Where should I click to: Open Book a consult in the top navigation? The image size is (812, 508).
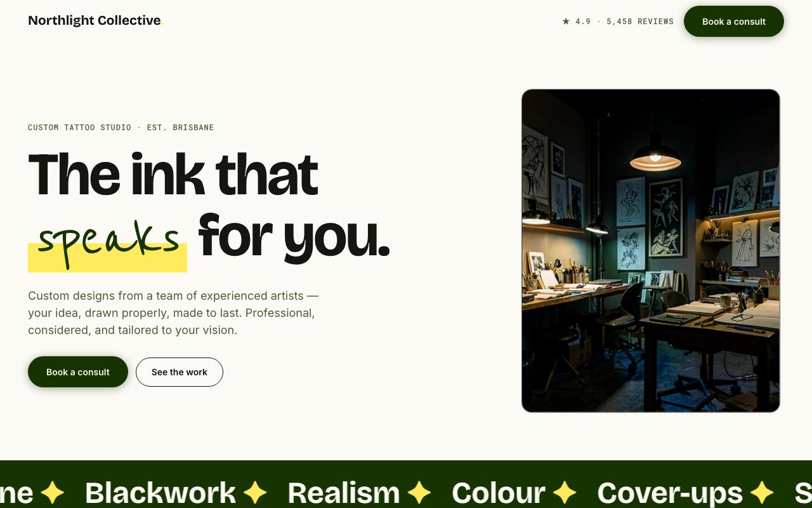[x=734, y=22]
